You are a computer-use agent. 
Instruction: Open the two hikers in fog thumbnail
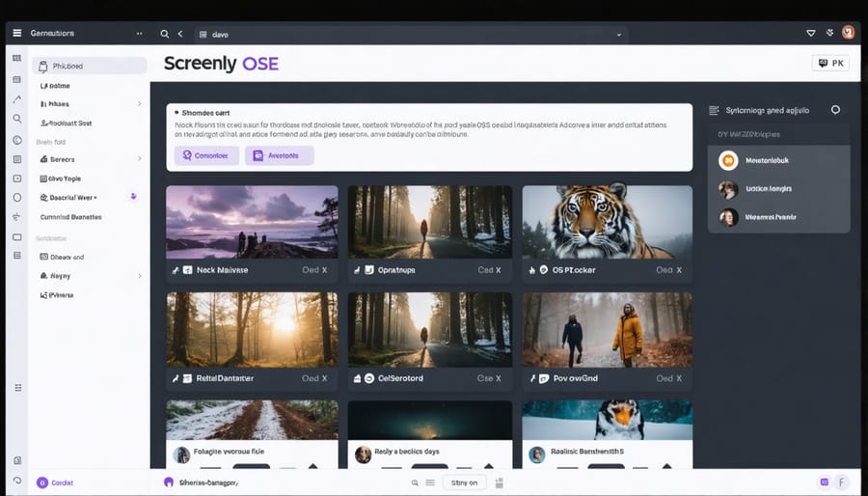coord(608,330)
